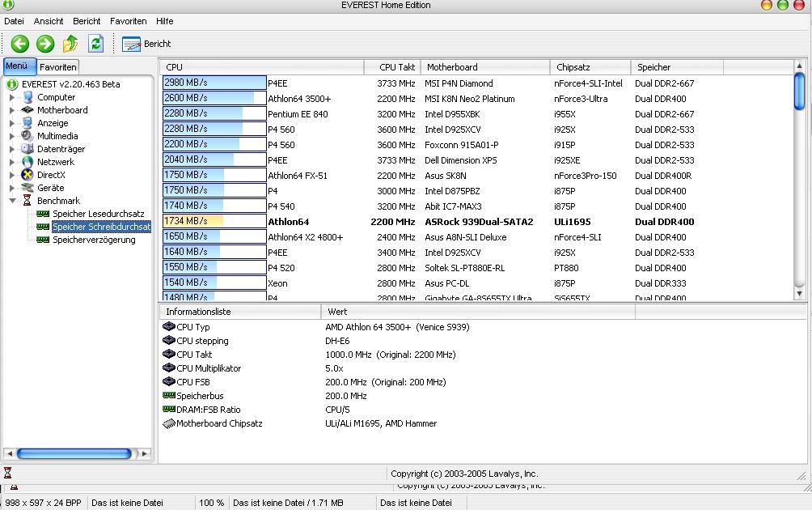Open the Datei menu

tap(14, 21)
